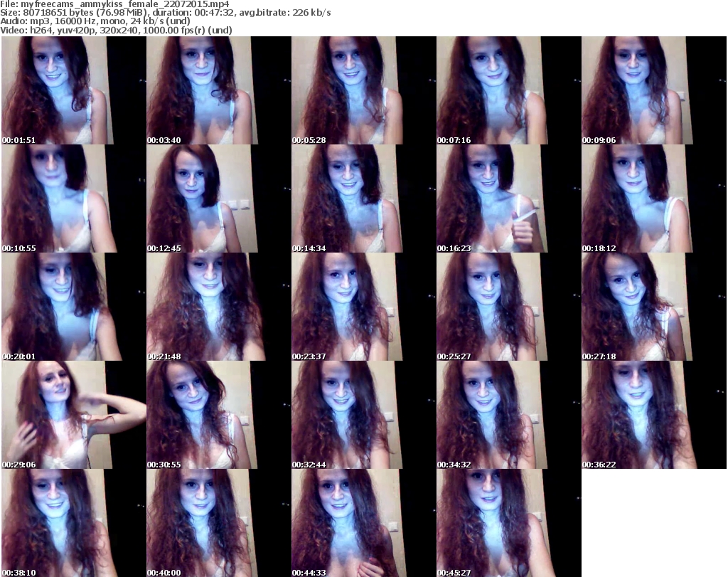Click the frame marked 00:29:06

(74, 415)
